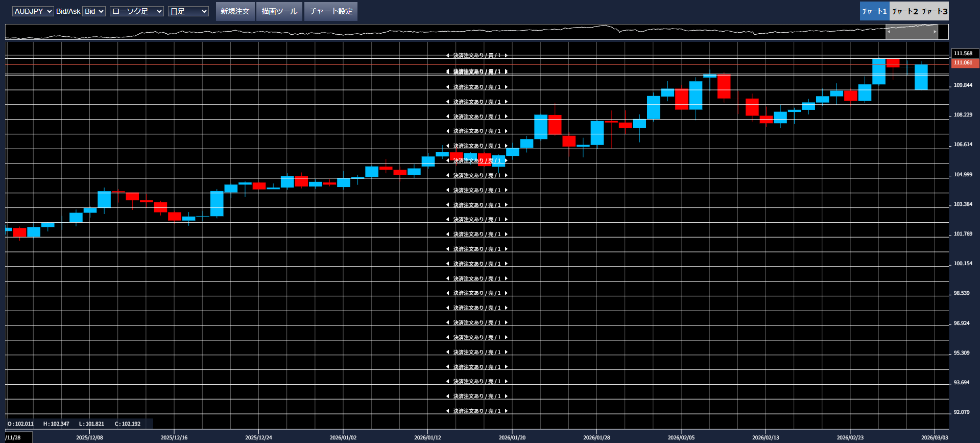Click left arrow of the topmost 買 order label
The height and width of the screenshot is (443, 980).
point(448,56)
